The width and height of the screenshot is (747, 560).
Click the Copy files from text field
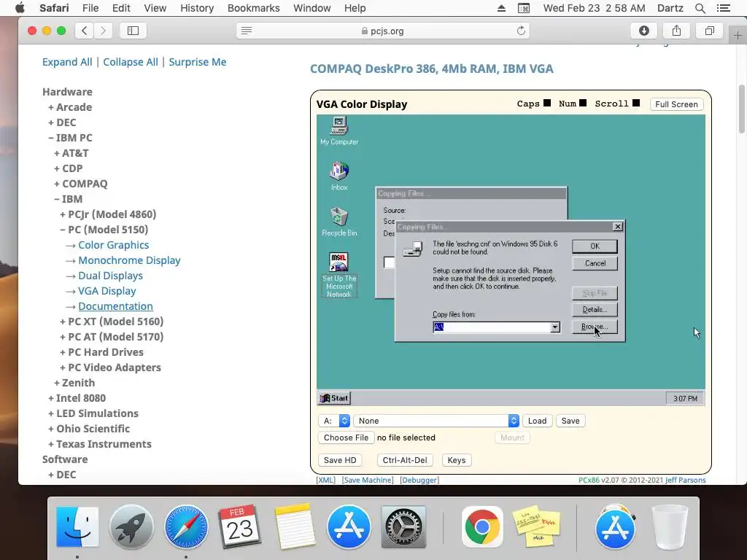tap(492, 327)
